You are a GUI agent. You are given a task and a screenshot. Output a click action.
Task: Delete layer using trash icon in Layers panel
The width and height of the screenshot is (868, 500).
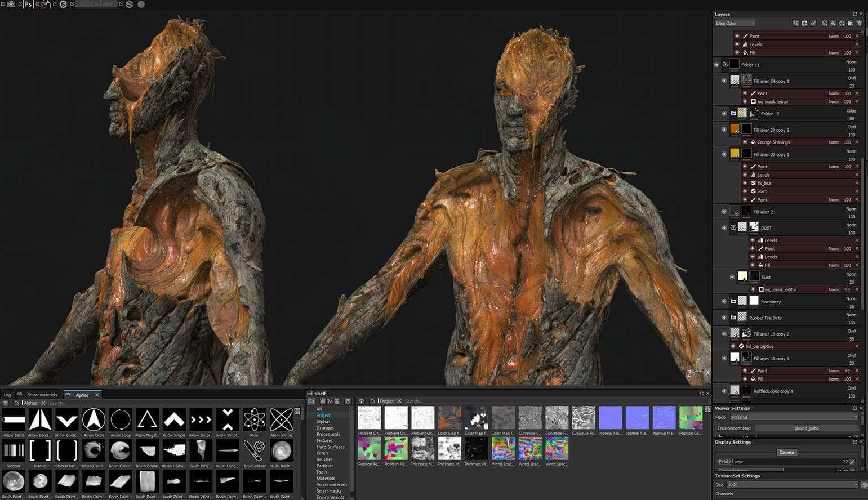[859, 23]
